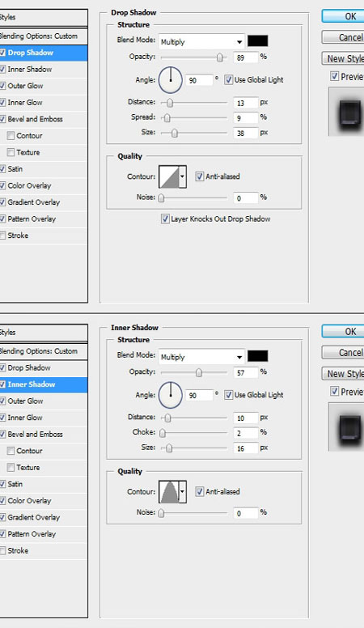Toggle the Preview checkbox in the bottom dialog

point(334,391)
